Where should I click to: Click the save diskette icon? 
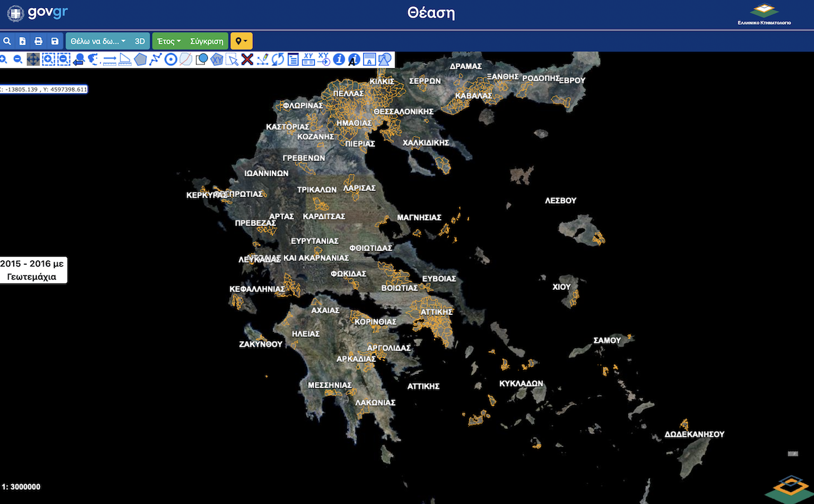54,41
